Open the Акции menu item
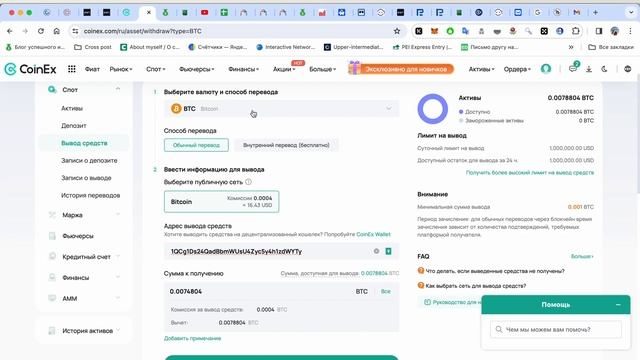The width and height of the screenshot is (640, 360). 284,69
